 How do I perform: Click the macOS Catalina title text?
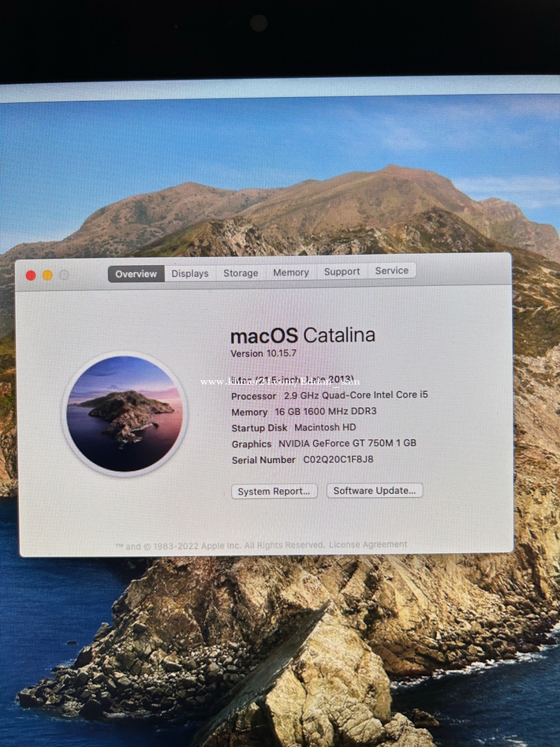click(x=302, y=335)
